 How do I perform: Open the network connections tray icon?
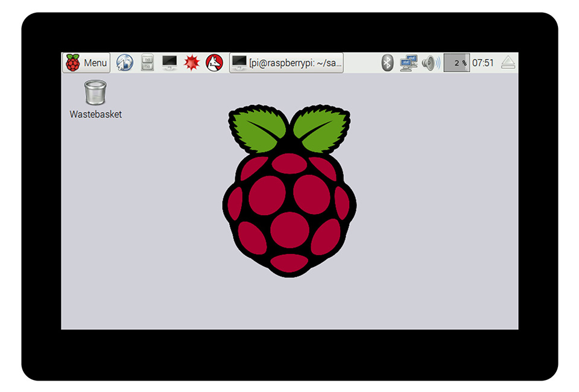click(x=408, y=63)
